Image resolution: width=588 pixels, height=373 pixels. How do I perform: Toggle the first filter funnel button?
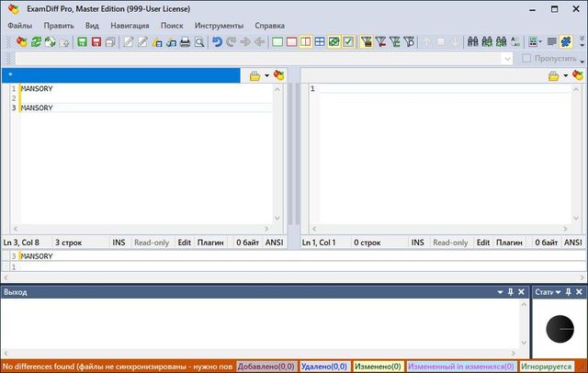click(x=367, y=42)
